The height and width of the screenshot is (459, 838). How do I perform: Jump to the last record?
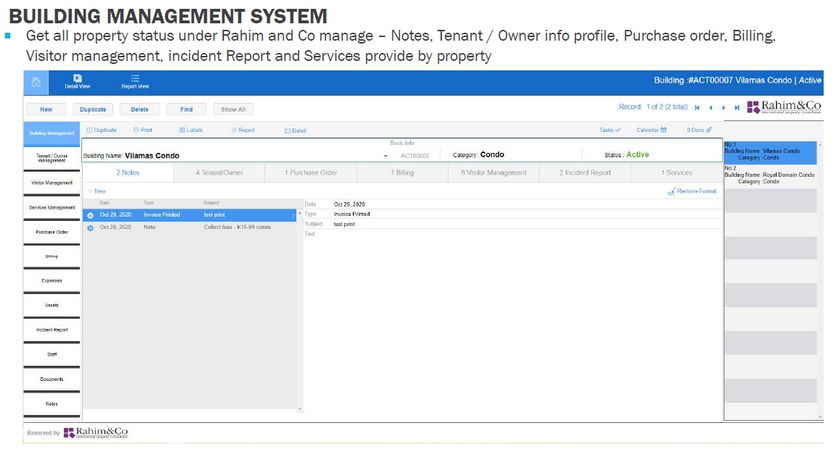coord(736,107)
